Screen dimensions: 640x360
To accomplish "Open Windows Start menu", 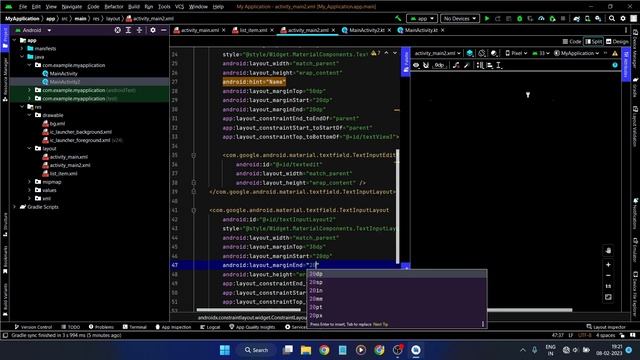I will (225, 350).
